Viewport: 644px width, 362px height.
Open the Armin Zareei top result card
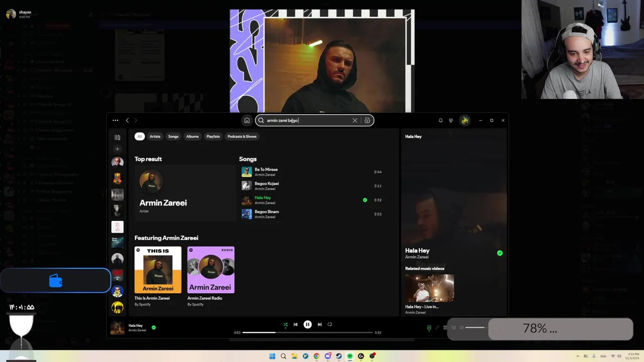coord(185,193)
